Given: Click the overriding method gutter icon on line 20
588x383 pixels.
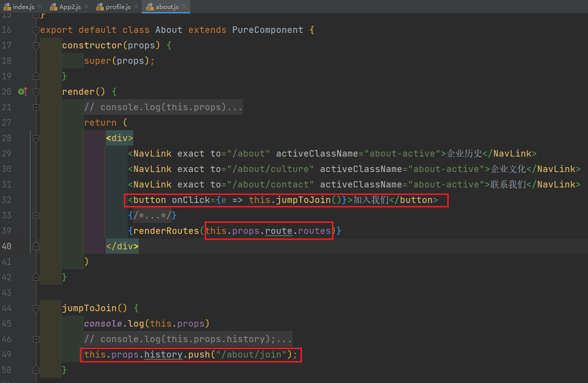Looking at the screenshot, I should click(22, 91).
